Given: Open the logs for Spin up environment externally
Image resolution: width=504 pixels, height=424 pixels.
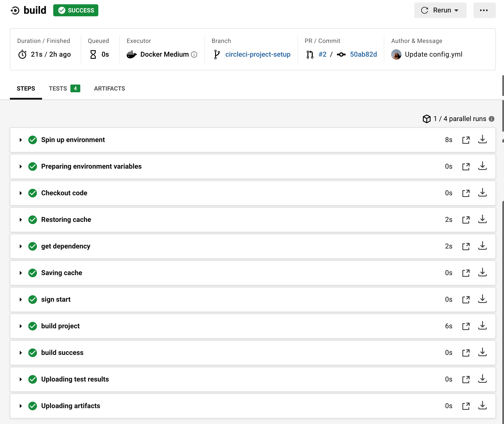Looking at the screenshot, I should (x=466, y=140).
